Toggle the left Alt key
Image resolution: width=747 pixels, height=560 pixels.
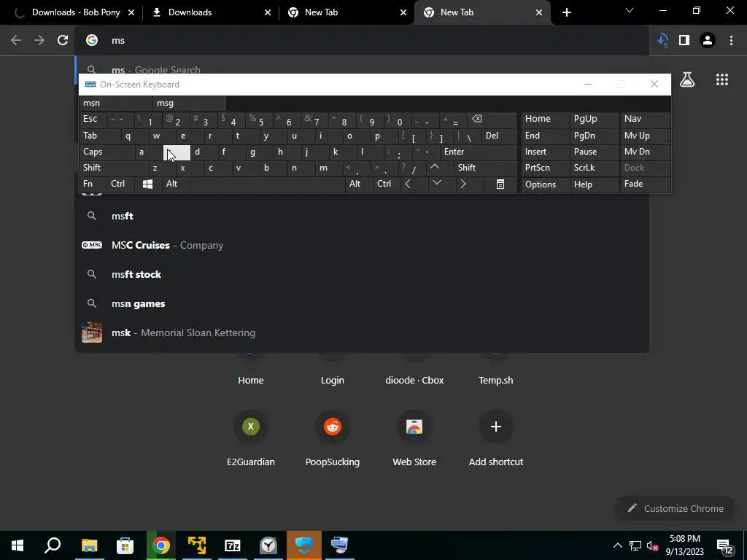[x=175, y=184]
